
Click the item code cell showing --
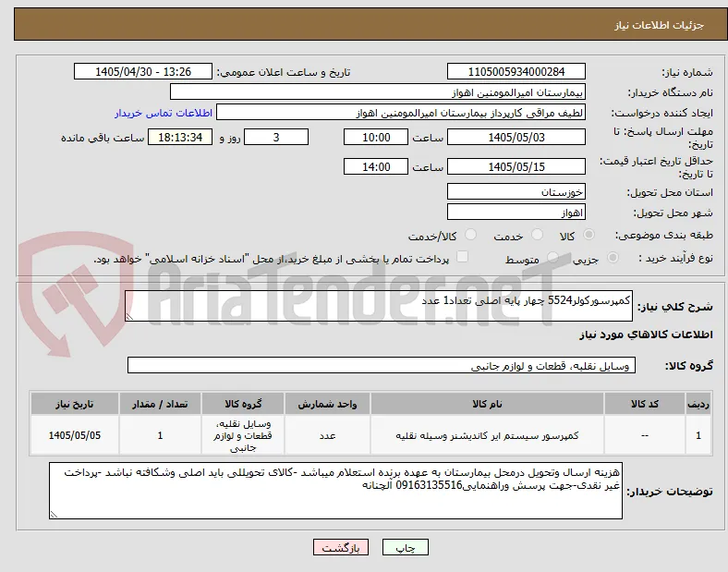tap(645, 435)
